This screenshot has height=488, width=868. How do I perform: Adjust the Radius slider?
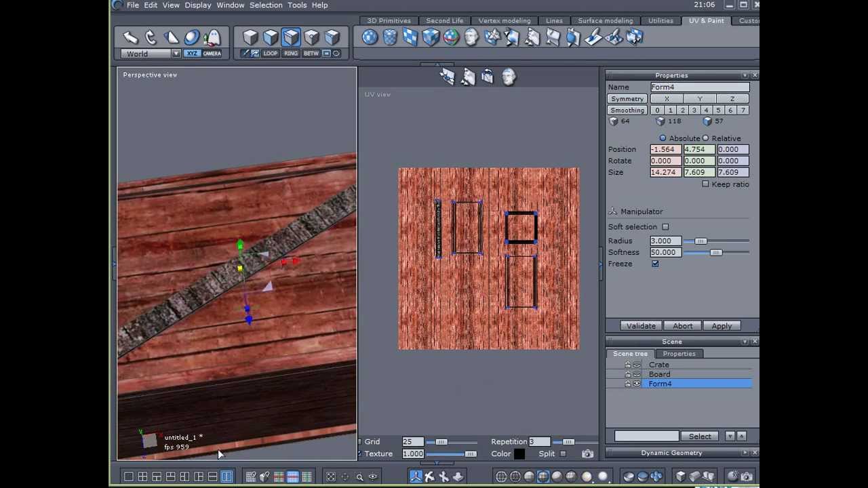coord(701,241)
